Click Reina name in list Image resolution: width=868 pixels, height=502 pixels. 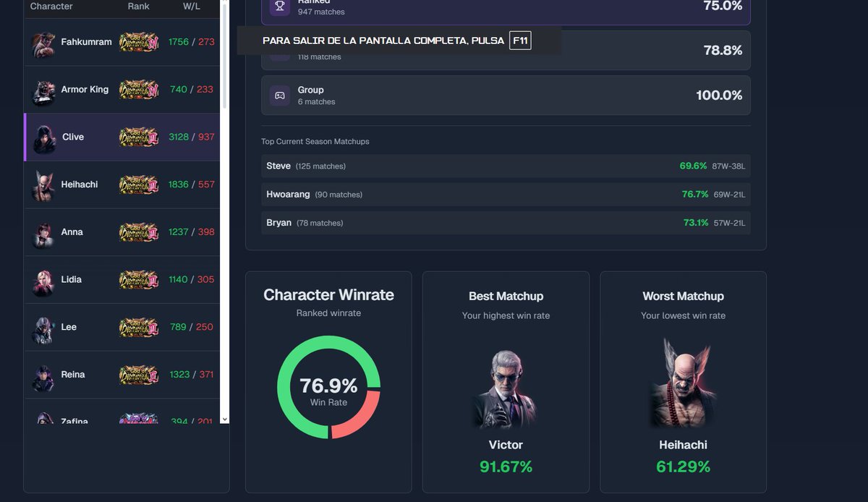click(73, 375)
